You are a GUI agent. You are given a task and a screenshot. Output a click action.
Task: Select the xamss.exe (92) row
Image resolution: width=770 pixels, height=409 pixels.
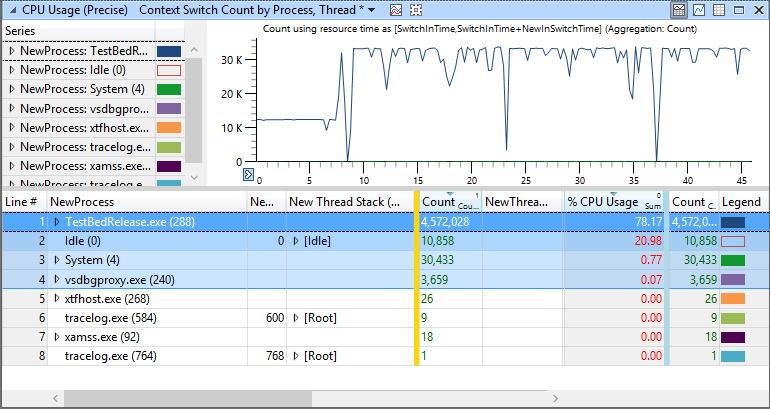pos(385,337)
